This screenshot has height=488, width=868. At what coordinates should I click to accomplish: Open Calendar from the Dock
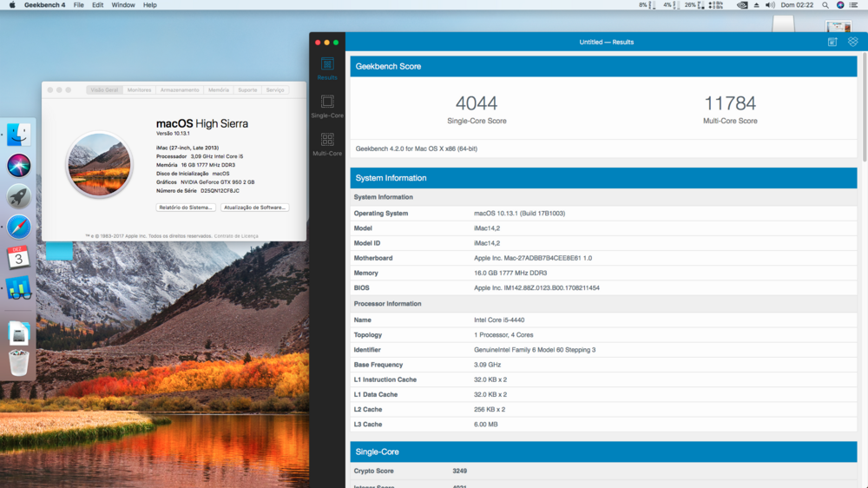tap(19, 257)
